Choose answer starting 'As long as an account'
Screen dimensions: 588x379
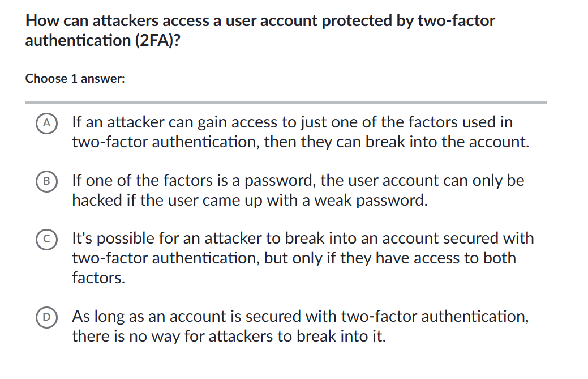pos(300,316)
